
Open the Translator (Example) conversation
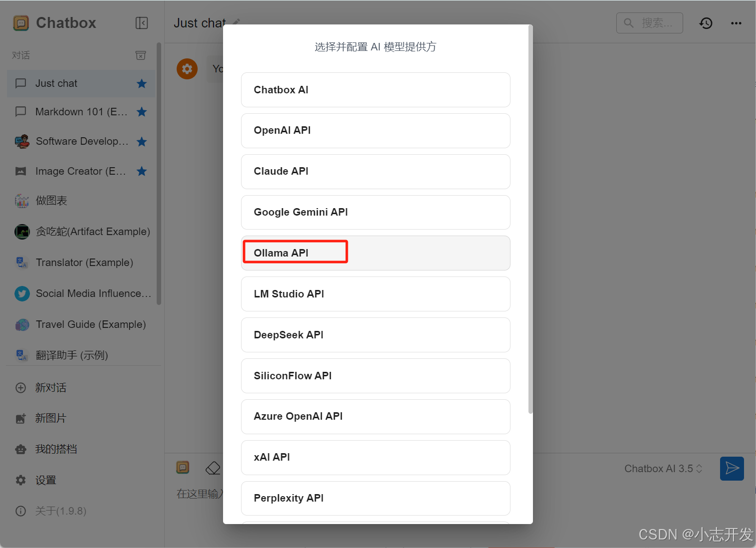pos(81,263)
